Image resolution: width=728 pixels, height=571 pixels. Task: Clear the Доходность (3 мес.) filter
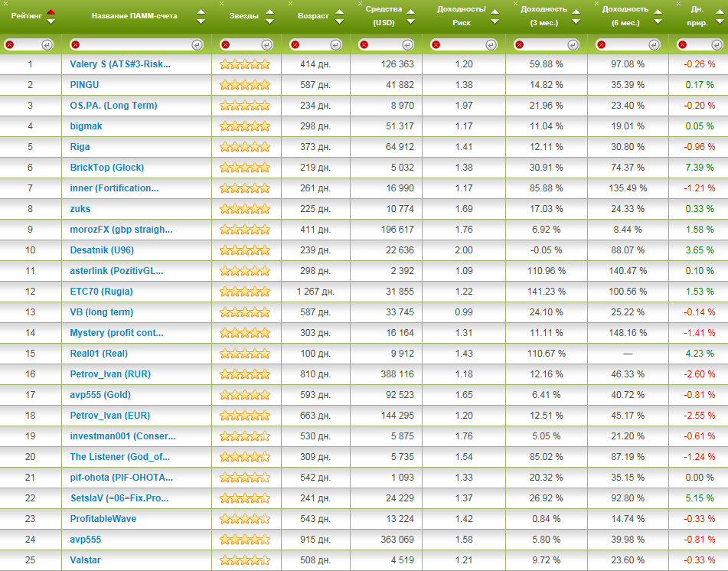point(520,44)
